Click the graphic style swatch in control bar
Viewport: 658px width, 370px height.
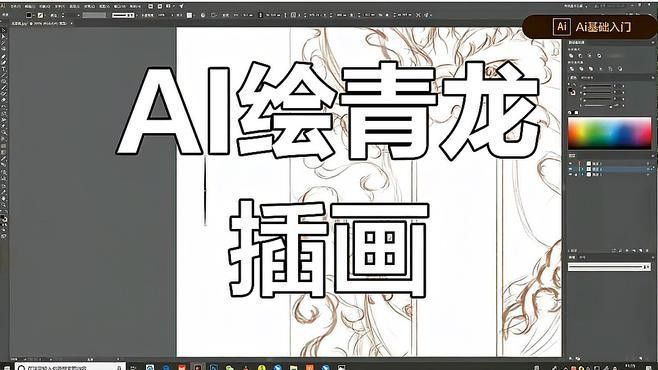(189, 15)
